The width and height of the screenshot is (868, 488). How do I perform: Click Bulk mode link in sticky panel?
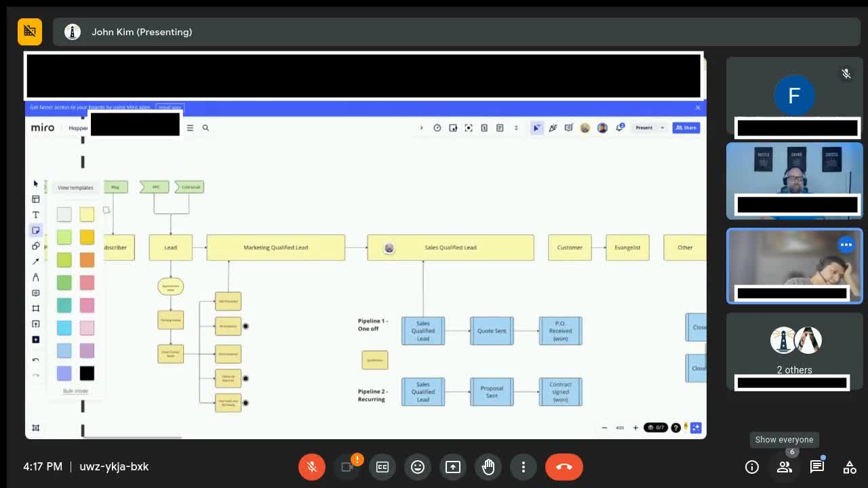point(75,391)
